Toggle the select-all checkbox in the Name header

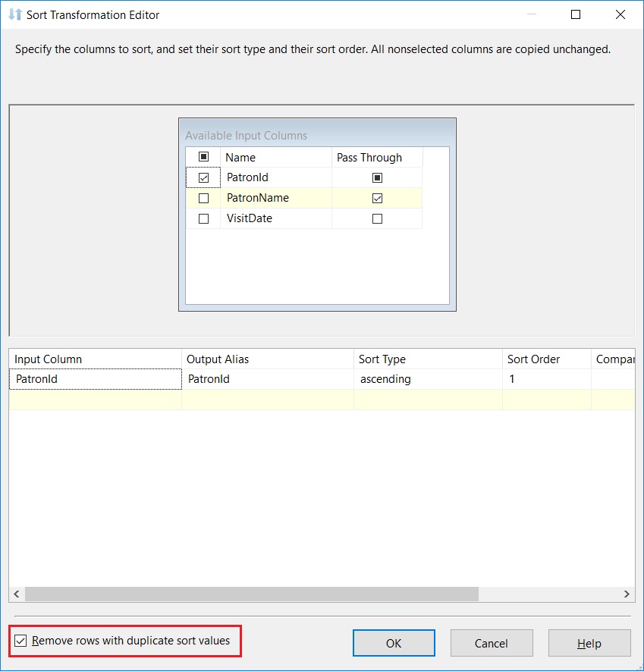(203, 156)
